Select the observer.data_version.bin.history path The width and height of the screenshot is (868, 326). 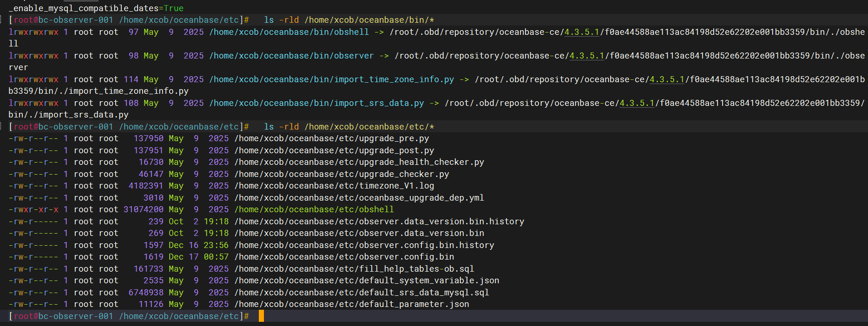(379, 222)
